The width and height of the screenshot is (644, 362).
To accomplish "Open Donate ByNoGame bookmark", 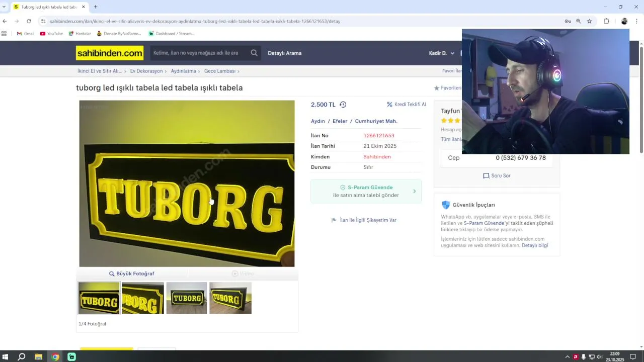I will pos(119,34).
